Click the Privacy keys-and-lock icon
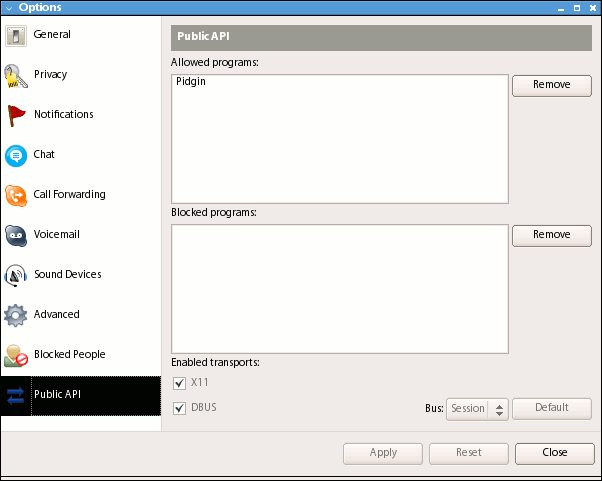The height and width of the screenshot is (481, 602). tap(16, 76)
